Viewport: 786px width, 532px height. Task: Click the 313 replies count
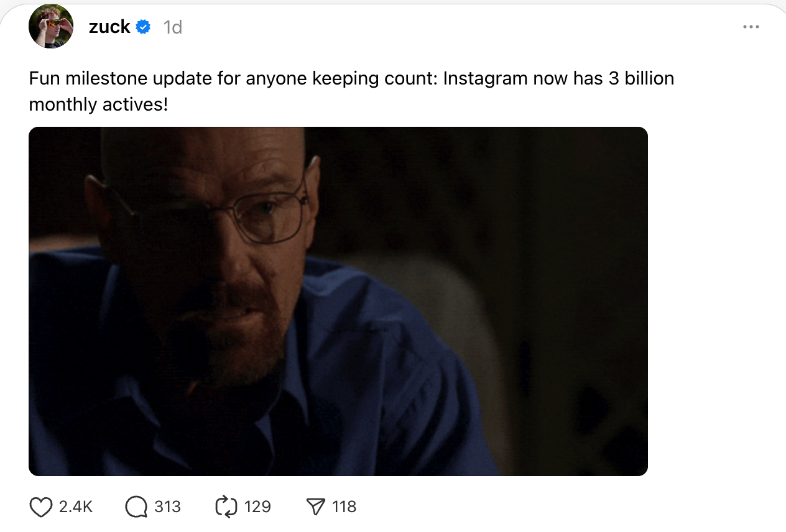(167, 507)
